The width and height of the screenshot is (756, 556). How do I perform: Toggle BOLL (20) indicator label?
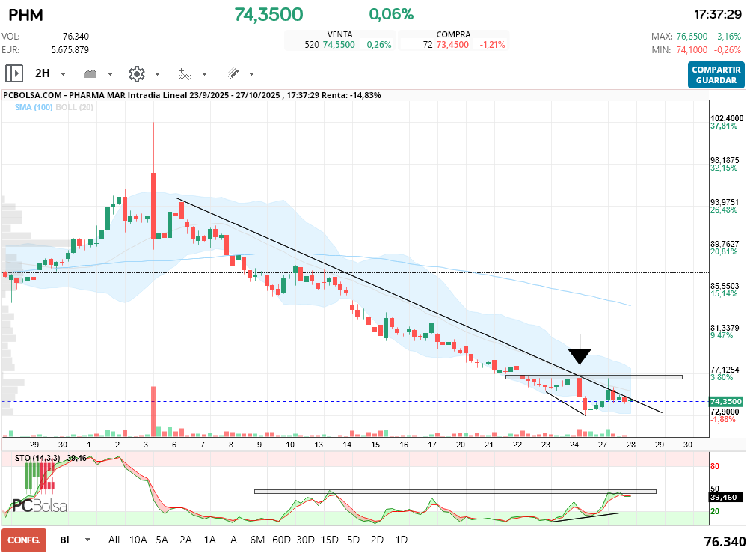click(x=74, y=108)
